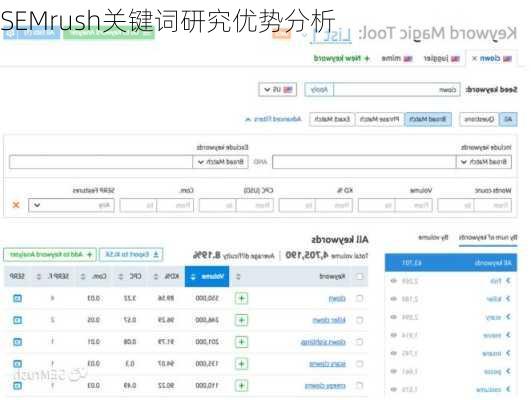Open SERP snapshot icon for creepy clowns row
Viewport: 531px width, 400px height.
[17, 385]
